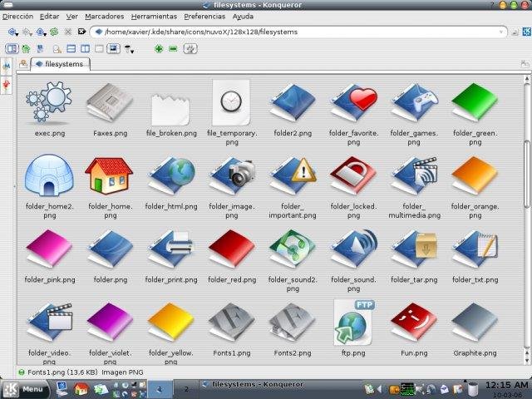Open the Marcadores menu
The image size is (532, 399).
click(x=104, y=16)
